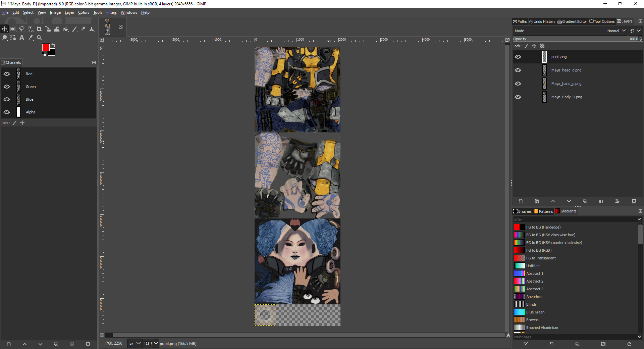Click the black background color swatch
Viewport: 644px width, 349px height.
(52, 53)
